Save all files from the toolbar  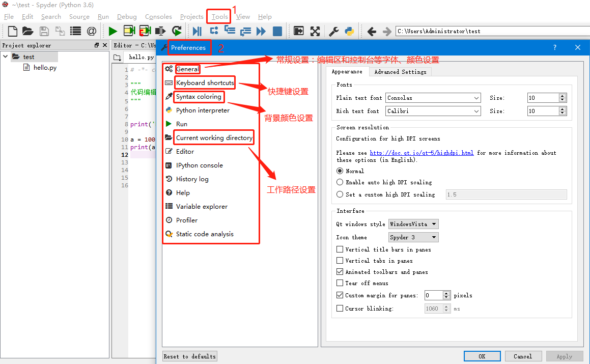60,31
